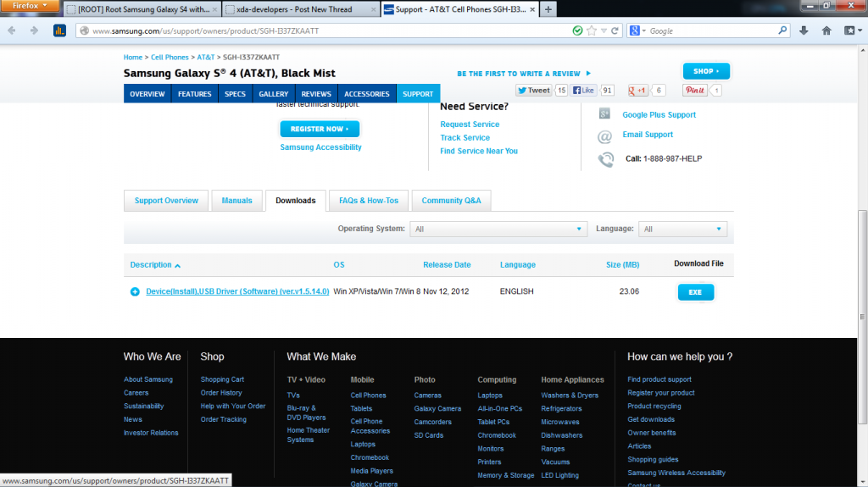This screenshot has width=868, height=487.
Task: Open the Manuals tab
Action: pos(237,201)
